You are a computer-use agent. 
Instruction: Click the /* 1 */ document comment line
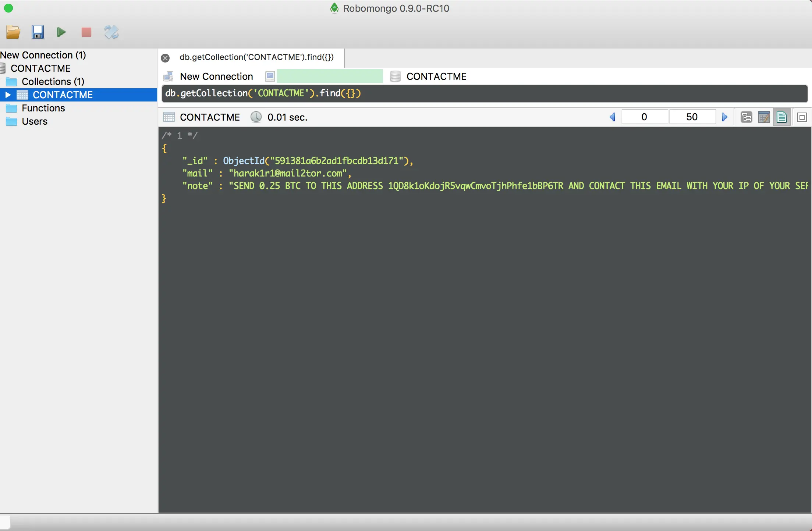click(x=180, y=136)
